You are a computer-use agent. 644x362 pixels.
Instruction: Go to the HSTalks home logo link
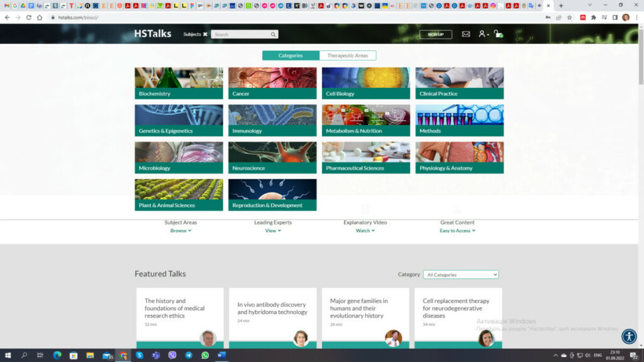152,34
